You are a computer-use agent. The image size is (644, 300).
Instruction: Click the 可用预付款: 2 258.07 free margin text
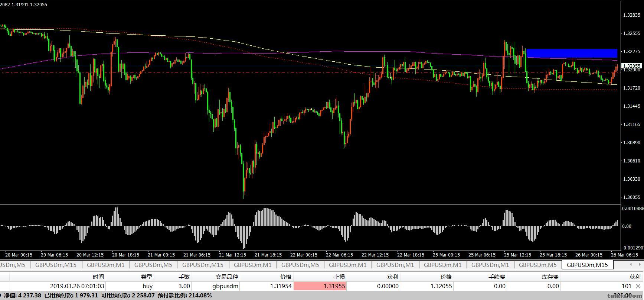pyautogui.click(x=127, y=296)
